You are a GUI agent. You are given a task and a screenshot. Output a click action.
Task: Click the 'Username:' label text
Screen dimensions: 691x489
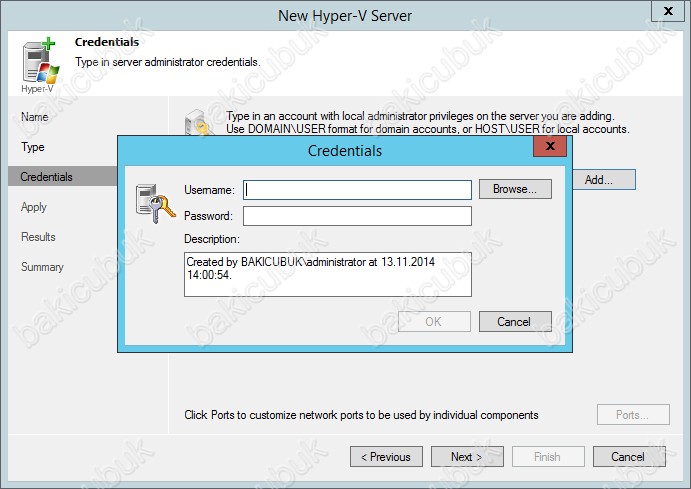[x=209, y=190]
